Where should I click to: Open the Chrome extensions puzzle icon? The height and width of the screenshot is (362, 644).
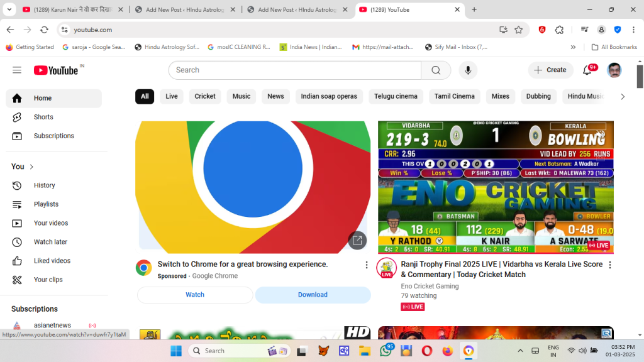click(x=559, y=30)
